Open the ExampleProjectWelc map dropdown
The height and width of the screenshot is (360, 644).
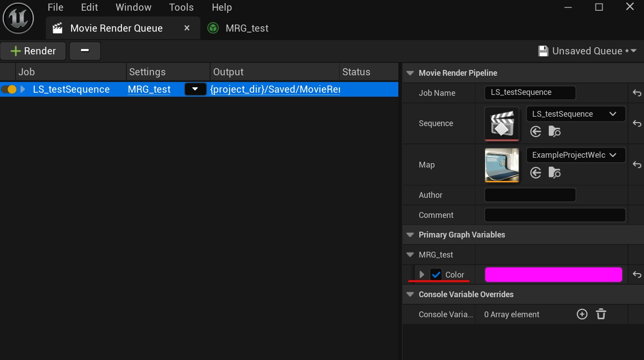coord(575,155)
